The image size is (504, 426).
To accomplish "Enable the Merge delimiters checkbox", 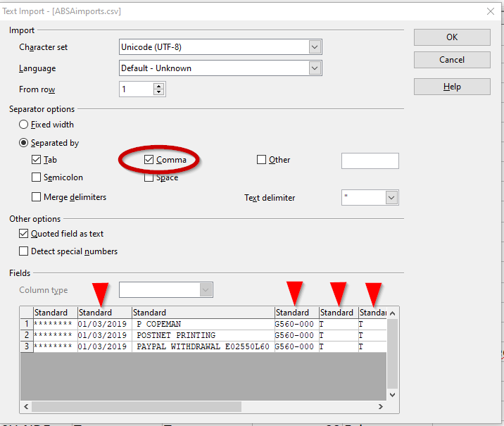I will (37, 198).
